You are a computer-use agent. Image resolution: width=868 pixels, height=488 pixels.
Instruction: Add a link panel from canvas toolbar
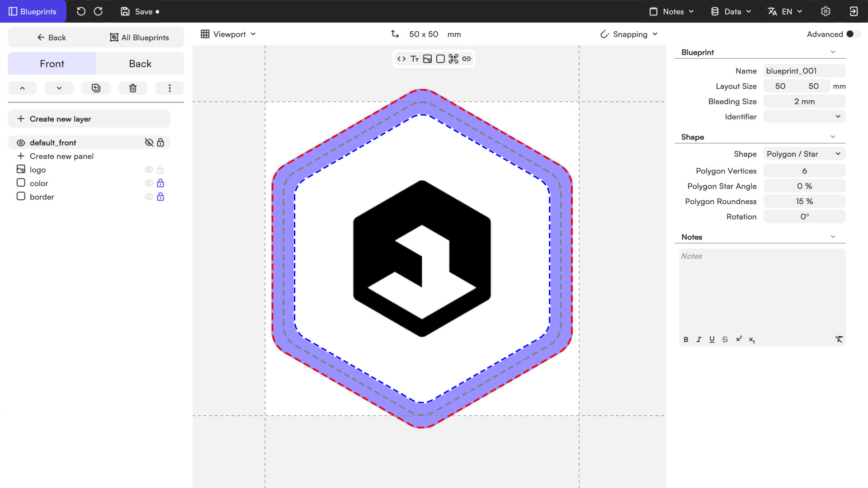coord(467,59)
